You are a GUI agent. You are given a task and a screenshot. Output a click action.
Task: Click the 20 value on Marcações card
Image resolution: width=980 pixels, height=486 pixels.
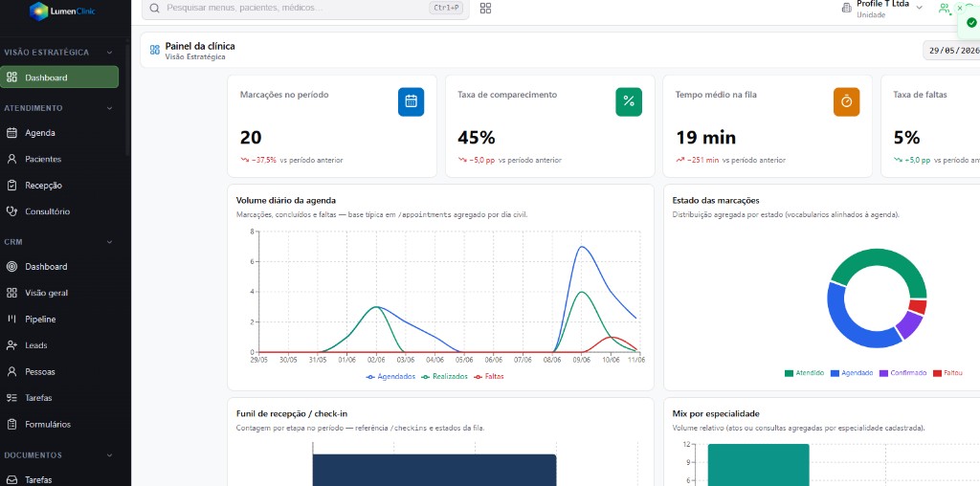coord(251,138)
